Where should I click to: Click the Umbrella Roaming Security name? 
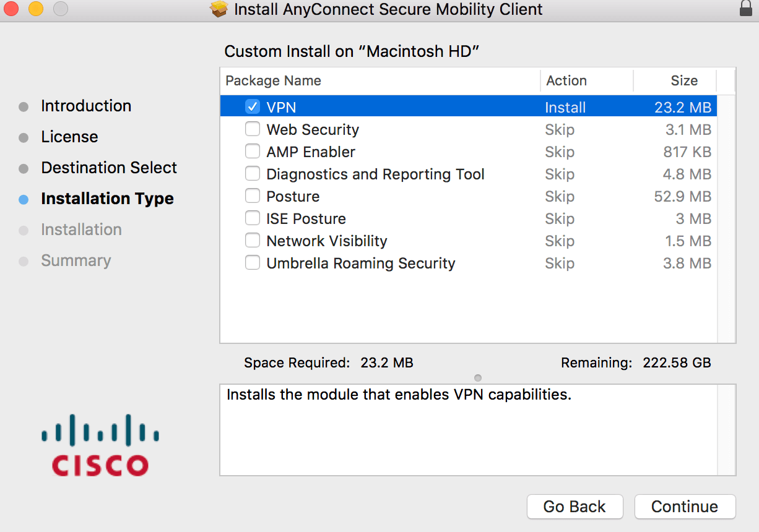tap(361, 263)
